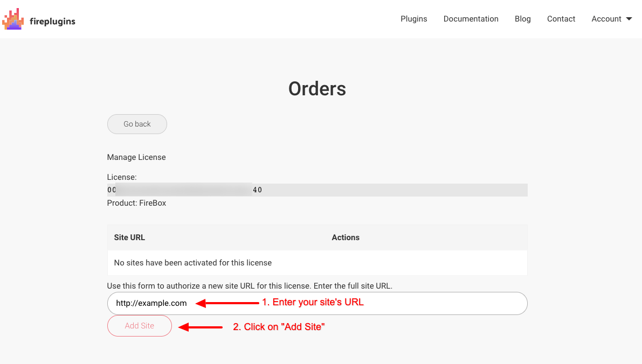Click the red arrow pointing to Add Site
This screenshot has height=364, width=642.
pyautogui.click(x=201, y=327)
